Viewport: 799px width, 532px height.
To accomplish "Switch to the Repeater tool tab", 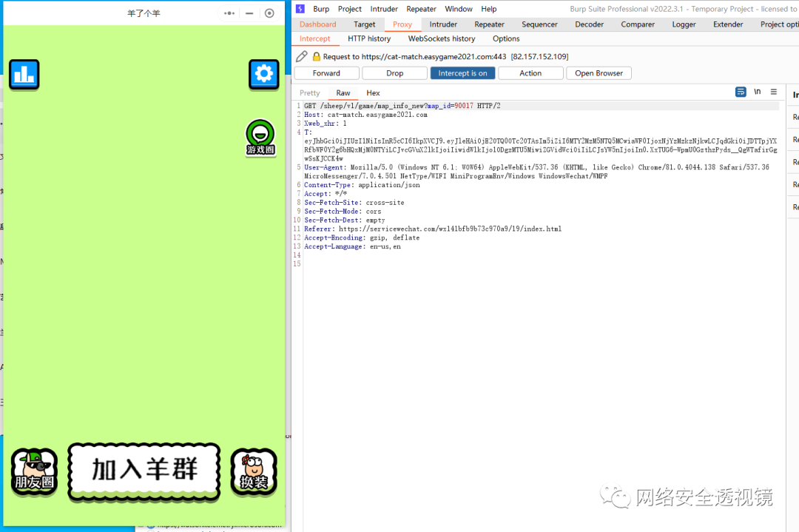I will point(489,24).
